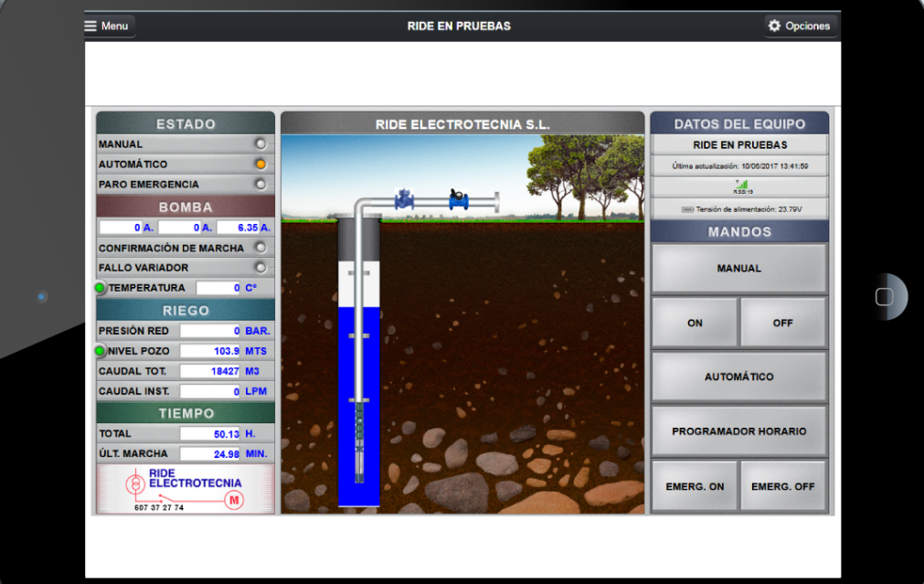
Task: Click the PARO EMERGENCIA indicator light
Action: coord(260,184)
